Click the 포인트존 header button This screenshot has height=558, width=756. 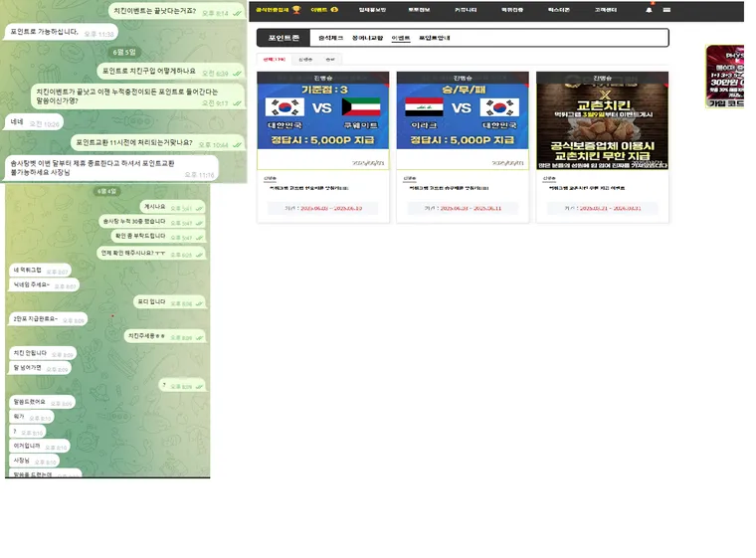[283, 38]
